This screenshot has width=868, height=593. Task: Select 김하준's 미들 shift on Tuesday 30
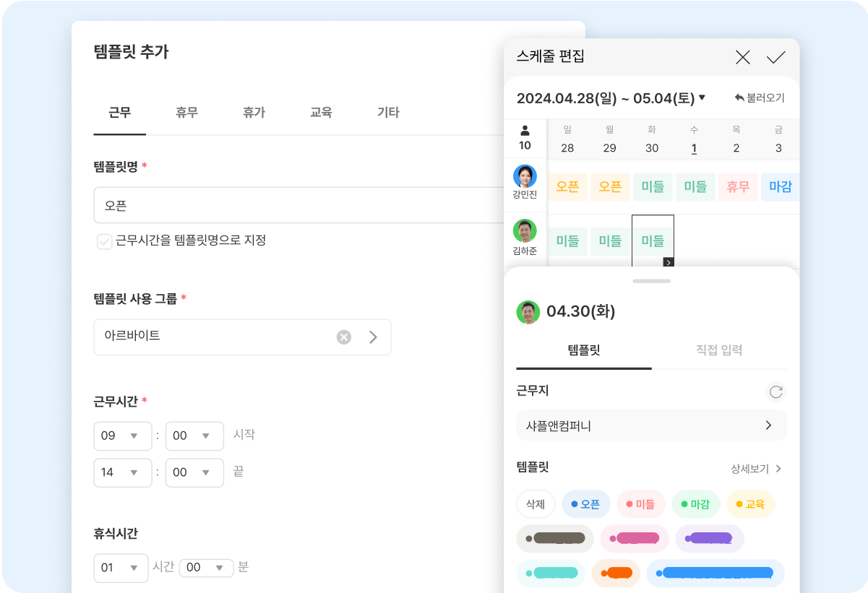(x=653, y=241)
